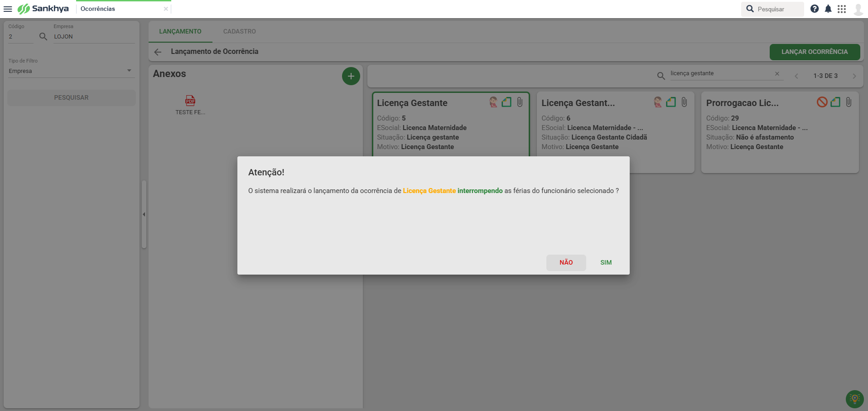Image resolution: width=868 pixels, height=411 pixels.
Task: Open the hamburger main menu
Action: [x=8, y=9]
